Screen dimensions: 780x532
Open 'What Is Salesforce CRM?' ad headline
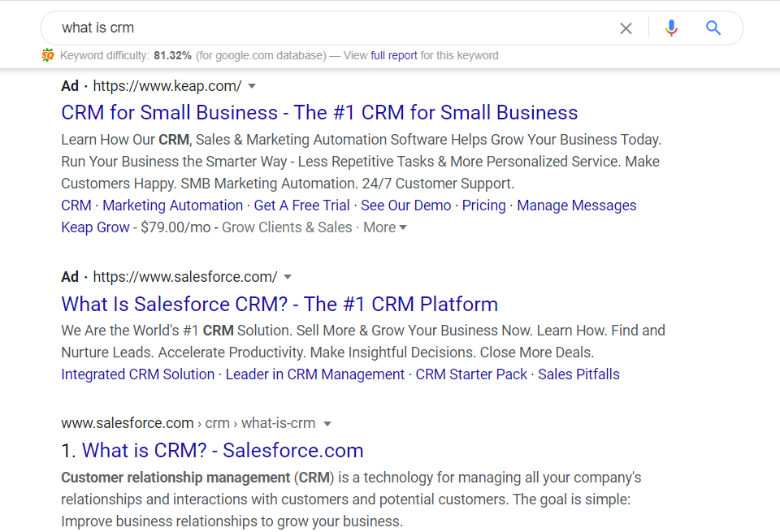(279, 305)
